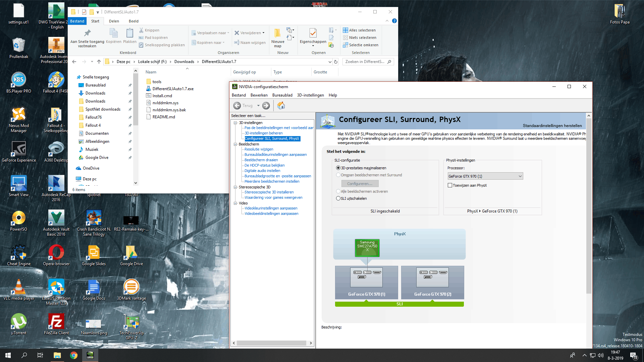Click the Terug back arrow icon
Image resolution: width=644 pixels, height=362 pixels.
237,106
